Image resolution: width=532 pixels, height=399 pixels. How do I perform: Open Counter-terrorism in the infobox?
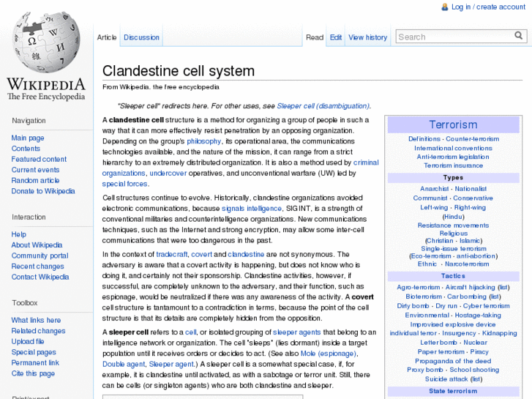[x=472, y=139]
